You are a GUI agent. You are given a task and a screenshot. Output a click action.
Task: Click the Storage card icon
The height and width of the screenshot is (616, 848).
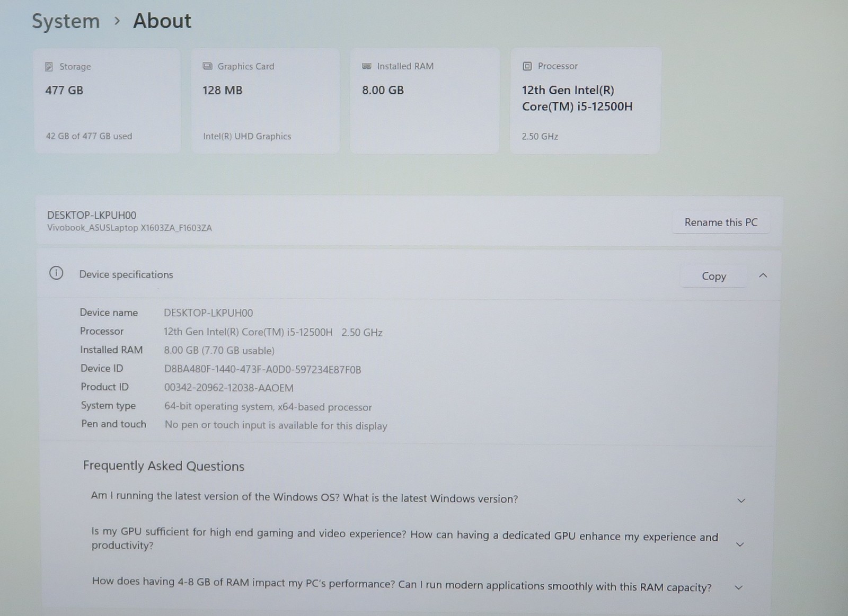coord(49,67)
